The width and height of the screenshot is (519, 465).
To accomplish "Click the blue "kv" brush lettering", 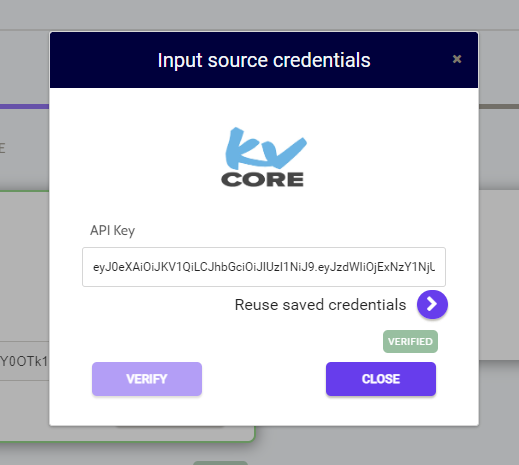I will coord(265,148).
